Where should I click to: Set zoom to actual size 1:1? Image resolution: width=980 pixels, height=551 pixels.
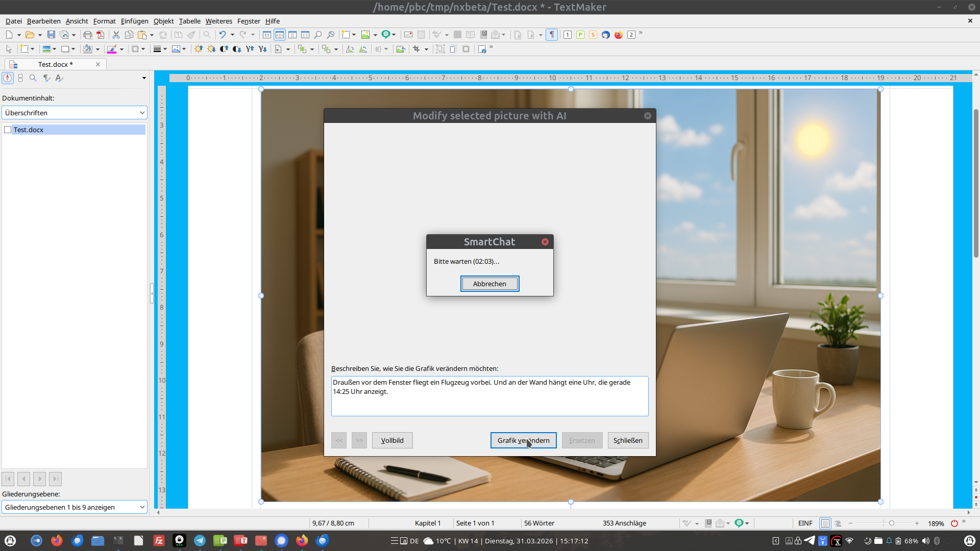[267, 35]
